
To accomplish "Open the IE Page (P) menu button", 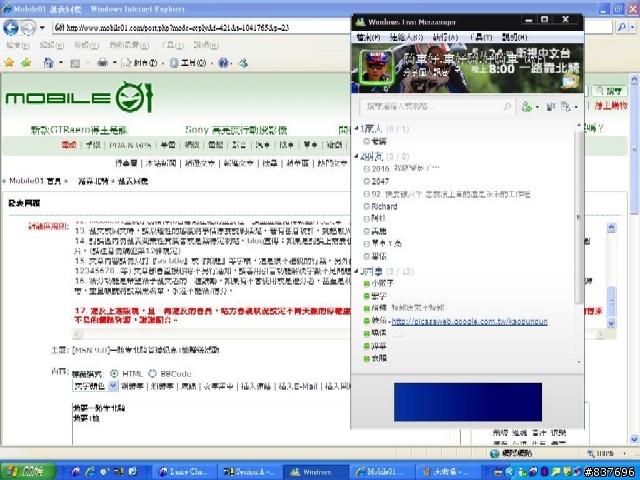I will (140, 63).
